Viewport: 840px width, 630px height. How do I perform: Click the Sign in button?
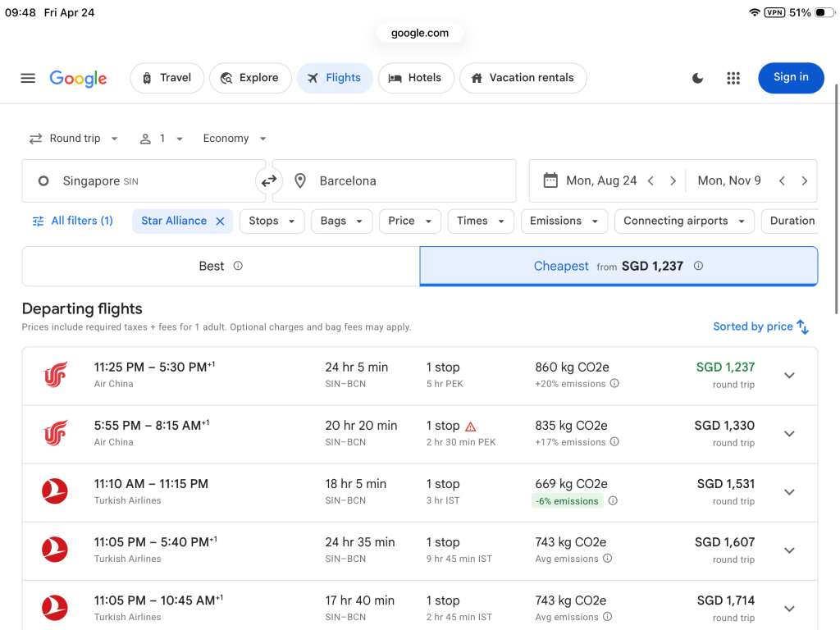tap(790, 78)
